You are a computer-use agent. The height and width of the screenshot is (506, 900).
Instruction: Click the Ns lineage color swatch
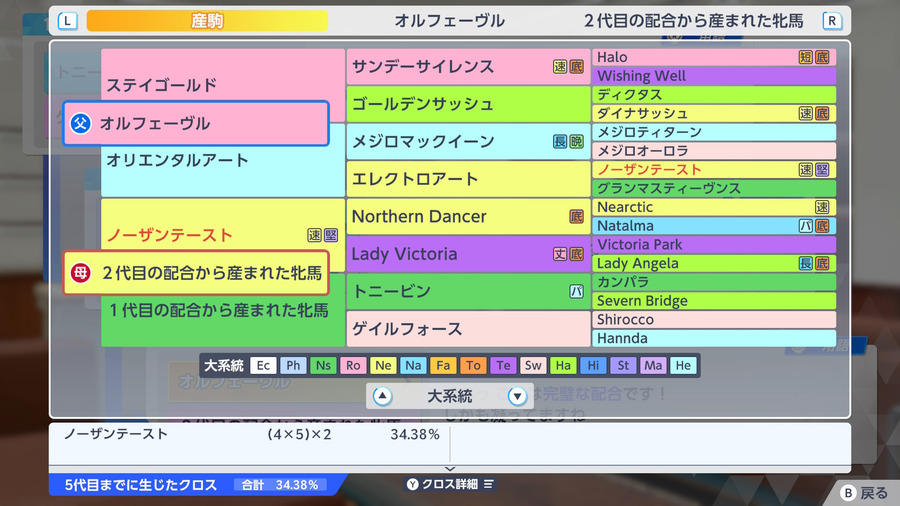pos(323,365)
